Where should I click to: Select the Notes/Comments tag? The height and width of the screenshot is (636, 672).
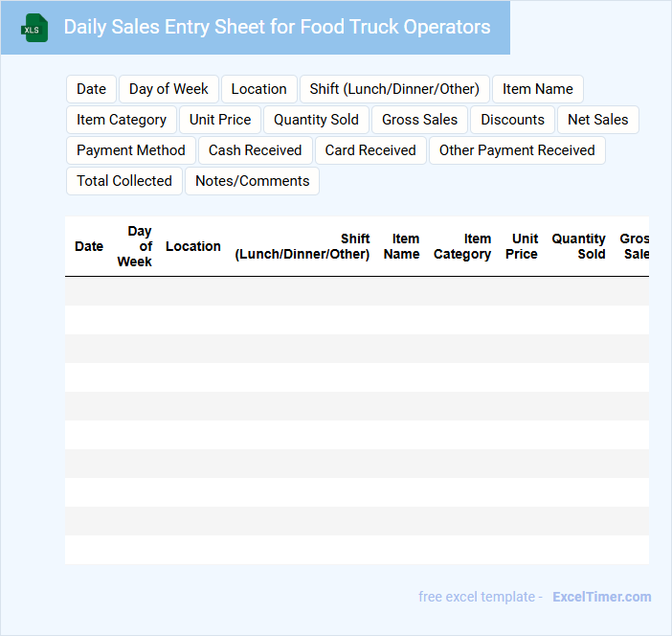pos(252,181)
